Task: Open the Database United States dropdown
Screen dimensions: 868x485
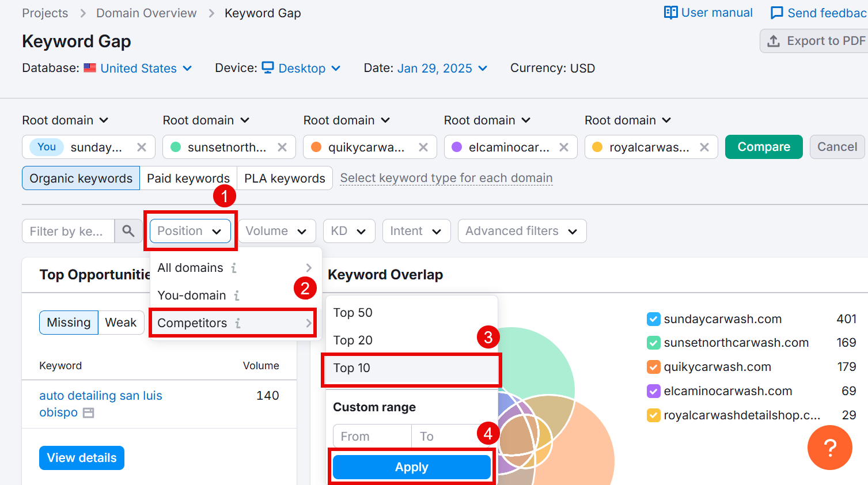Action: point(146,68)
